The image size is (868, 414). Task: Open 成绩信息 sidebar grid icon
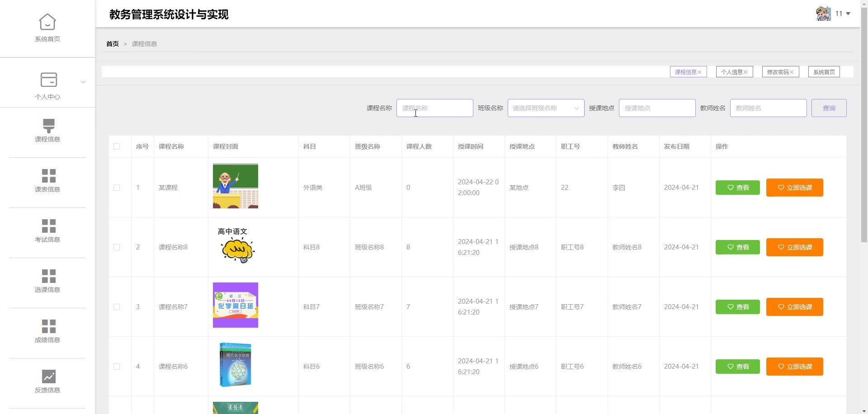pyautogui.click(x=48, y=326)
